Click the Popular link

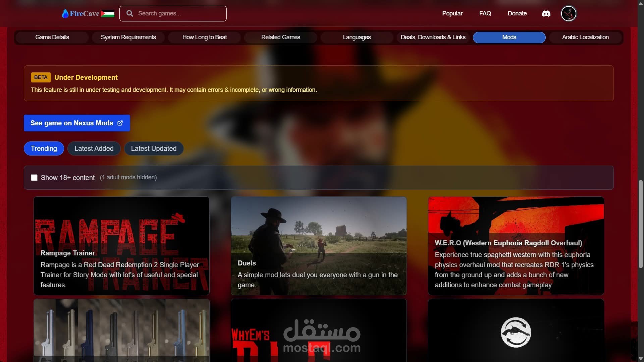[452, 13]
